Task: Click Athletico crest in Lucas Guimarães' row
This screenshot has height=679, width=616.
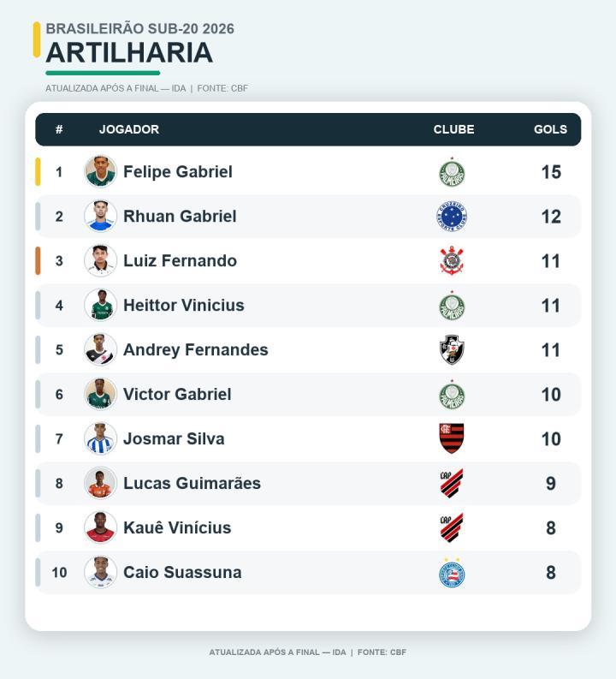Action: tap(452, 483)
